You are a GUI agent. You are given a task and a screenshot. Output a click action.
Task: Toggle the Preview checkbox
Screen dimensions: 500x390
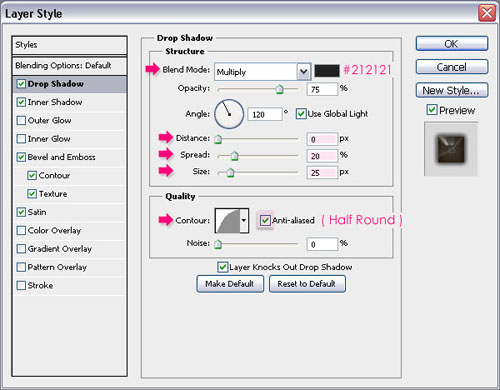point(432,110)
